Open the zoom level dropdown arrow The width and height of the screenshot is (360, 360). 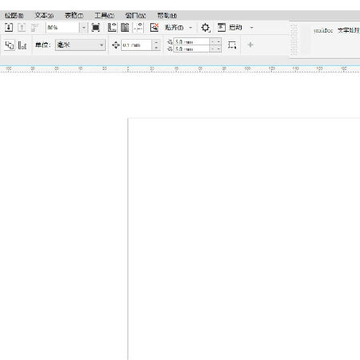[x=84, y=28]
